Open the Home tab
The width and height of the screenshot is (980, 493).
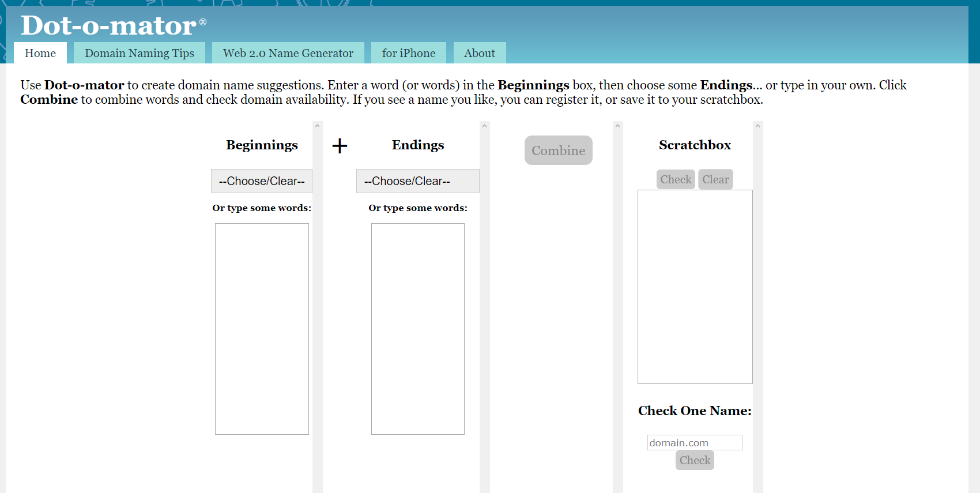pyautogui.click(x=40, y=53)
